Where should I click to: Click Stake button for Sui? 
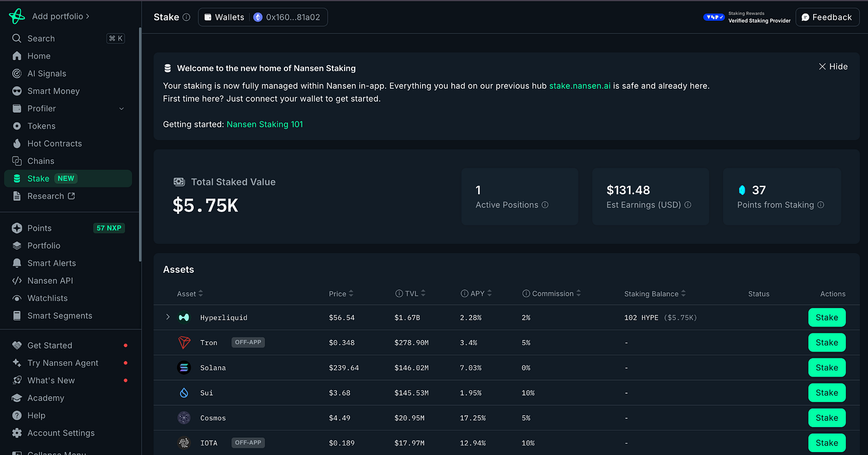[x=827, y=392]
